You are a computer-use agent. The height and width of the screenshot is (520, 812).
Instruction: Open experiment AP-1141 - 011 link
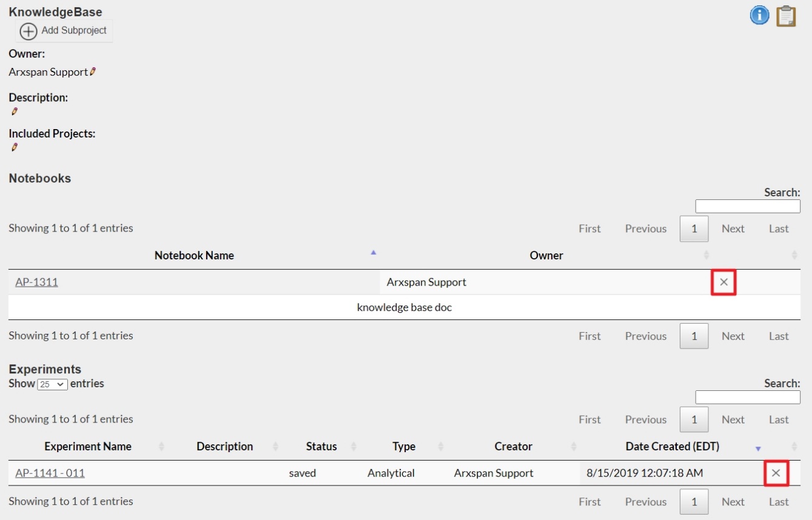click(x=50, y=473)
